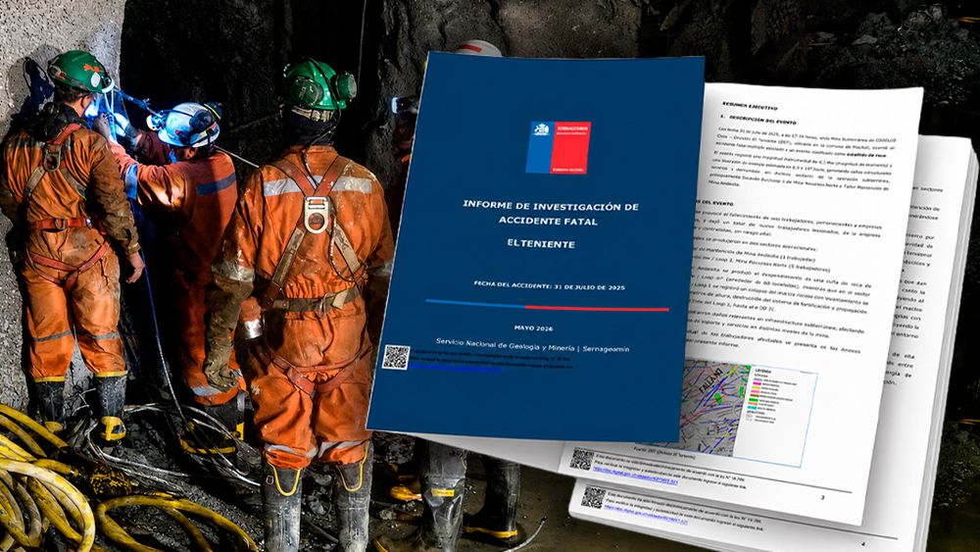Click the Sernageomin logo on the blue cover
The image size is (980, 552).
(x=559, y=147)
